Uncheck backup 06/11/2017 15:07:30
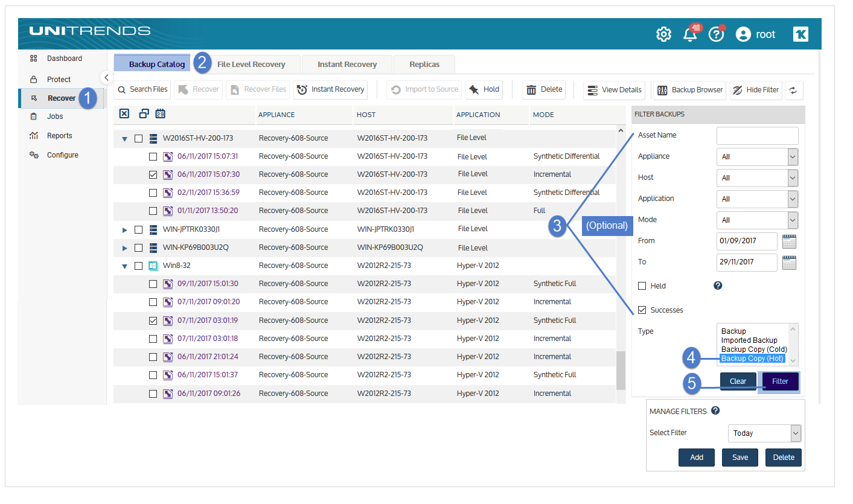 pyautogui.click(x=153, y=174)
